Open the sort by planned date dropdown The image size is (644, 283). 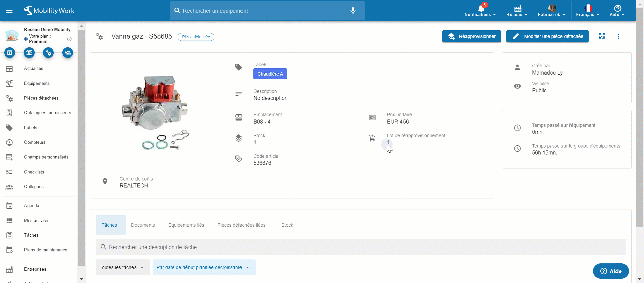(x=204, y=267)
